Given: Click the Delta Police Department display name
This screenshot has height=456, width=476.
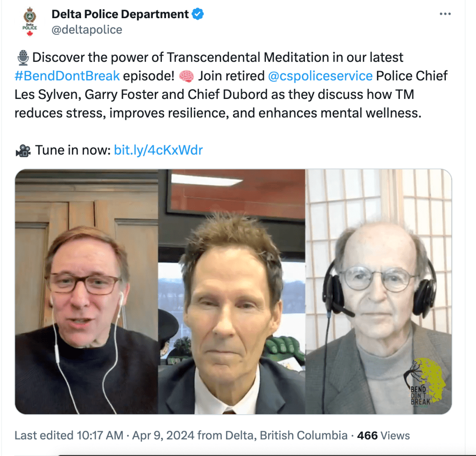Looking at the screenshot, I should click(x=120, y=14).
